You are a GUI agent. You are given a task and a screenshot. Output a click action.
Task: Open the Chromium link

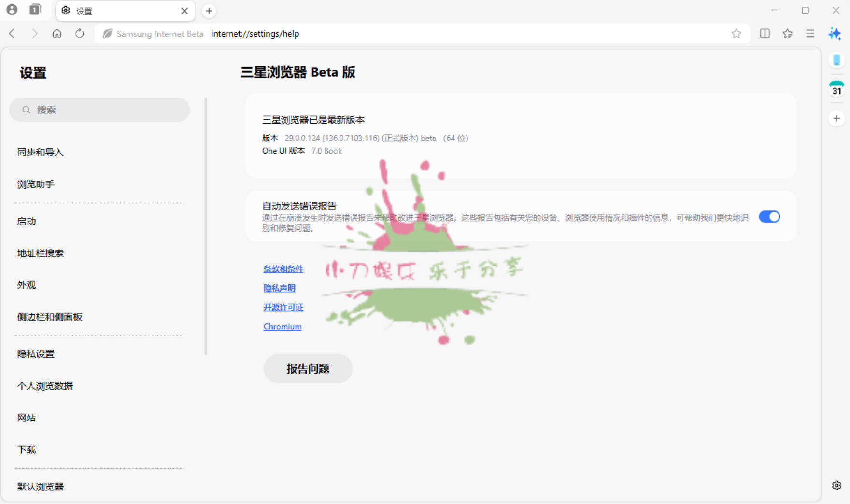click(282, 326)
